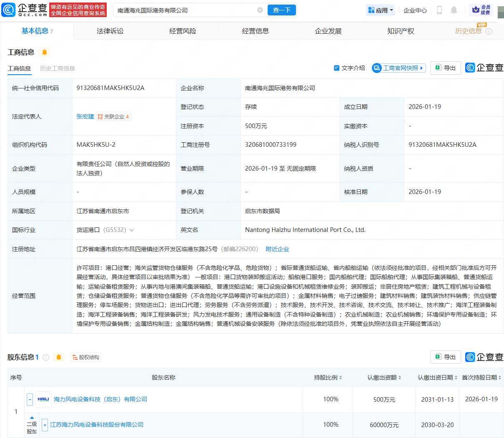
Task: Expand the 货运港口 industry chevron
Action: pyautogui.click(x=132, y=230)
